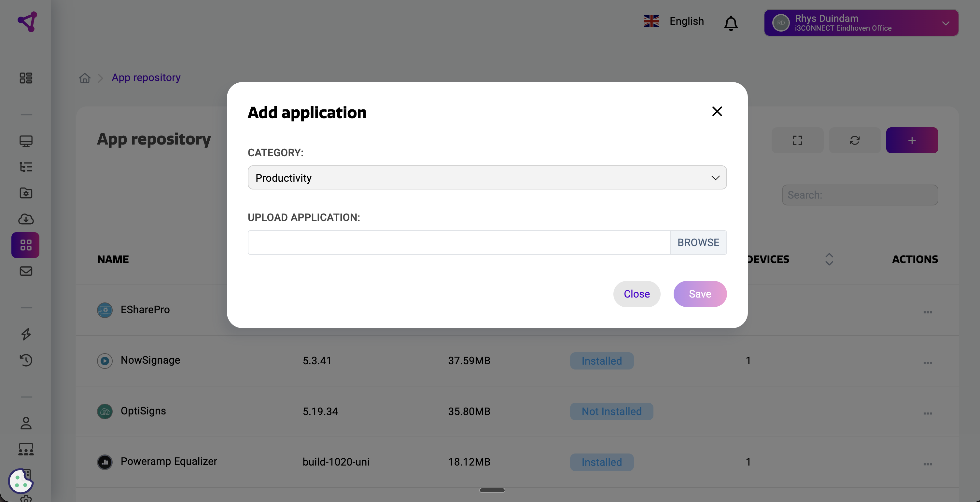980x502 pixels.
Task: Open the tree list icon in sidebar
Action: tap(26, 167)
